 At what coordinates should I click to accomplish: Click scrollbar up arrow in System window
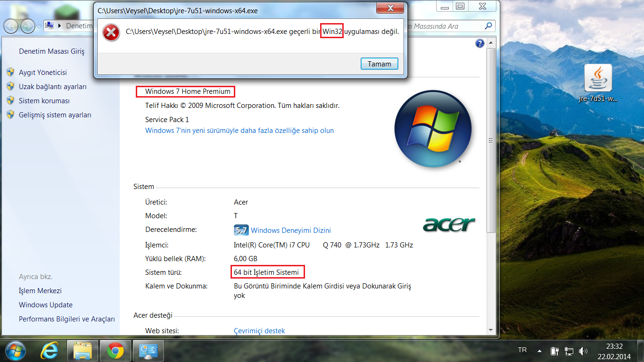(x=491, y=43)
